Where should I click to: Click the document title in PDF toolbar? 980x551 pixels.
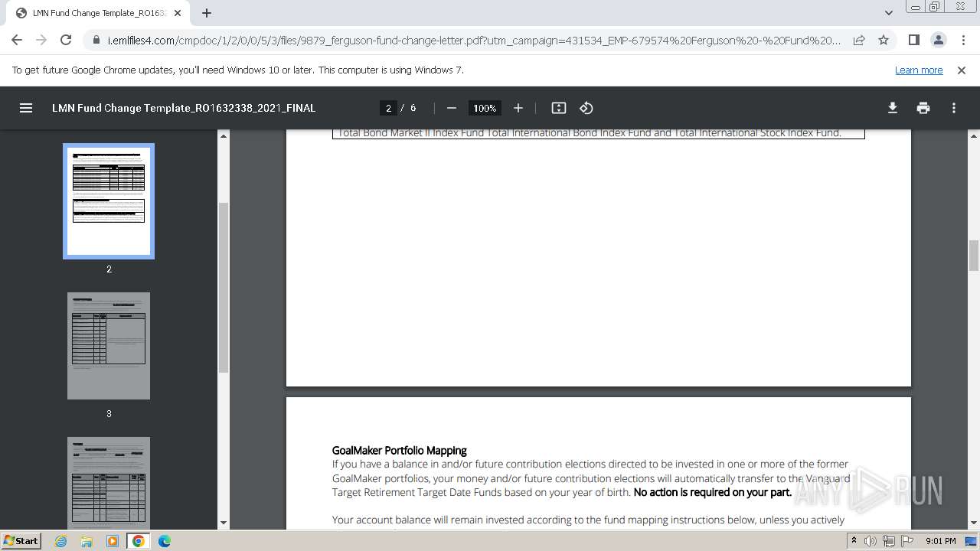tap(184, 108)
